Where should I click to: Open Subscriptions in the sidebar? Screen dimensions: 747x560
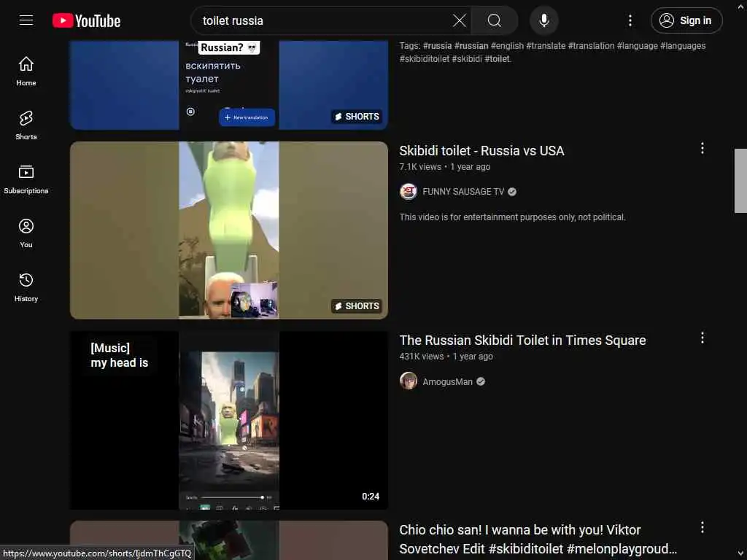click(x=26, y=179)
